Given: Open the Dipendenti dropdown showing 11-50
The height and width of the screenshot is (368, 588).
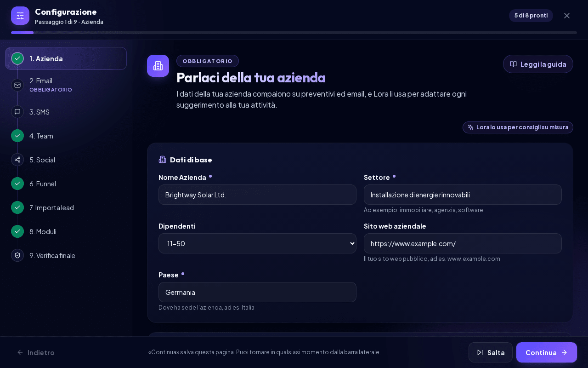Looking at the screenshot, I should click(257, 243).
